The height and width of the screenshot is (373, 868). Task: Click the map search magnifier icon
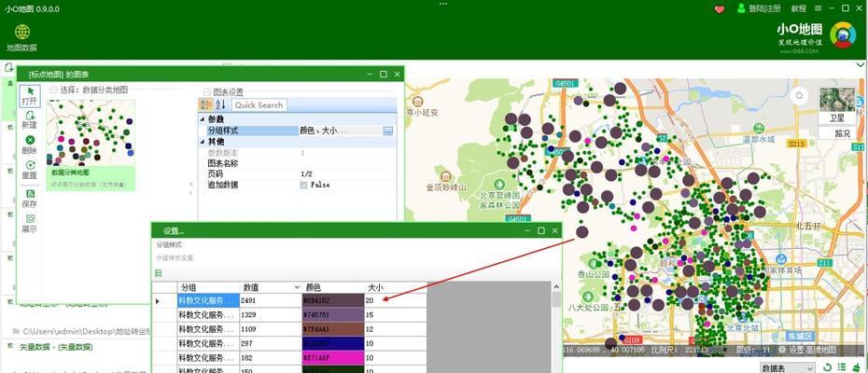coord(799,96)
